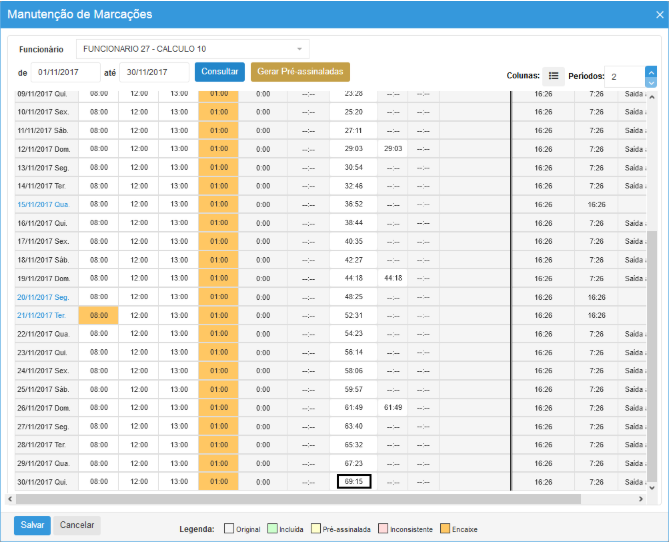The width and height of the screenshot is (669, 543).
Task: Click the Pré-assinalada yellow legend swatch
Action: [315, 527]
